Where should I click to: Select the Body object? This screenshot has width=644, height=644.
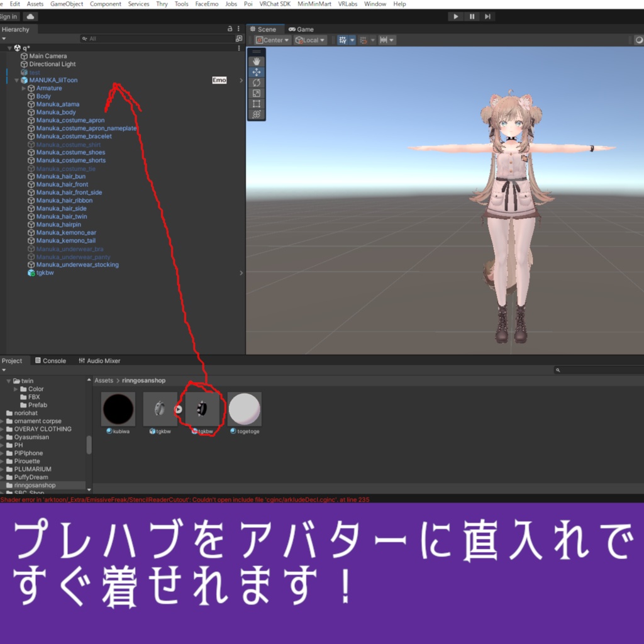43,96
